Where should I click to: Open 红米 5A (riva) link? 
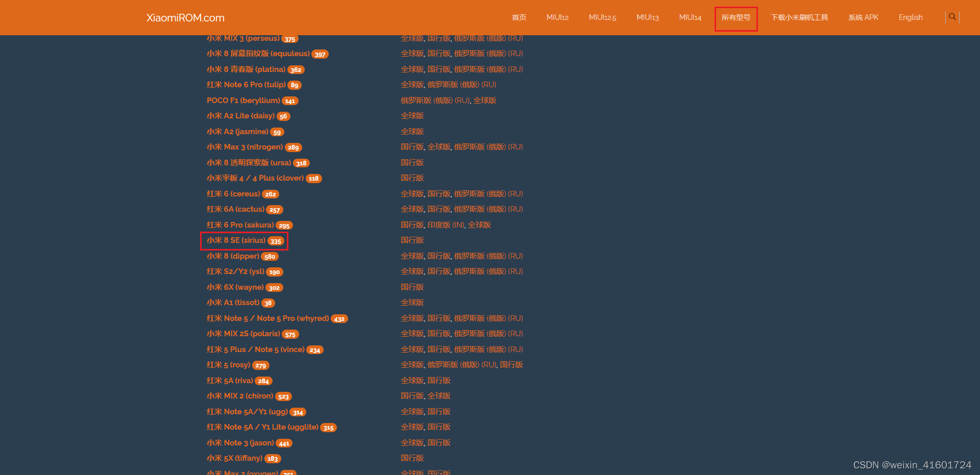[230, 381]
